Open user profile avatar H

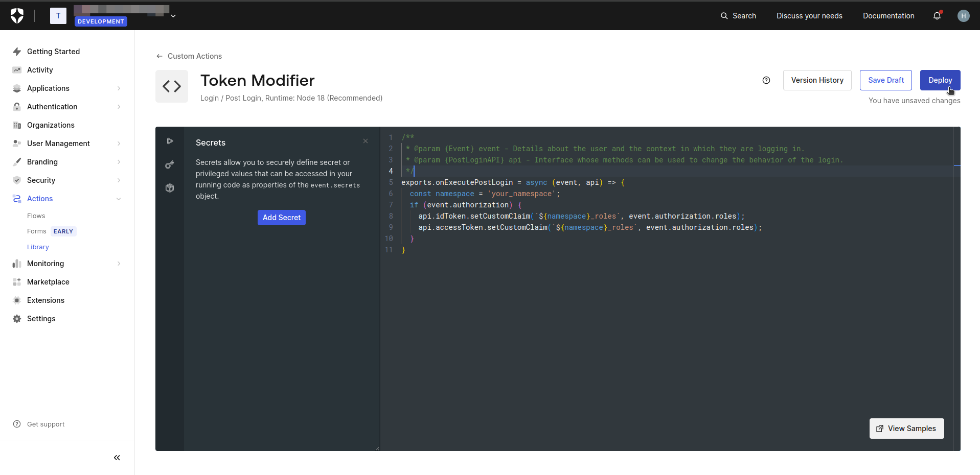(963, 16)
